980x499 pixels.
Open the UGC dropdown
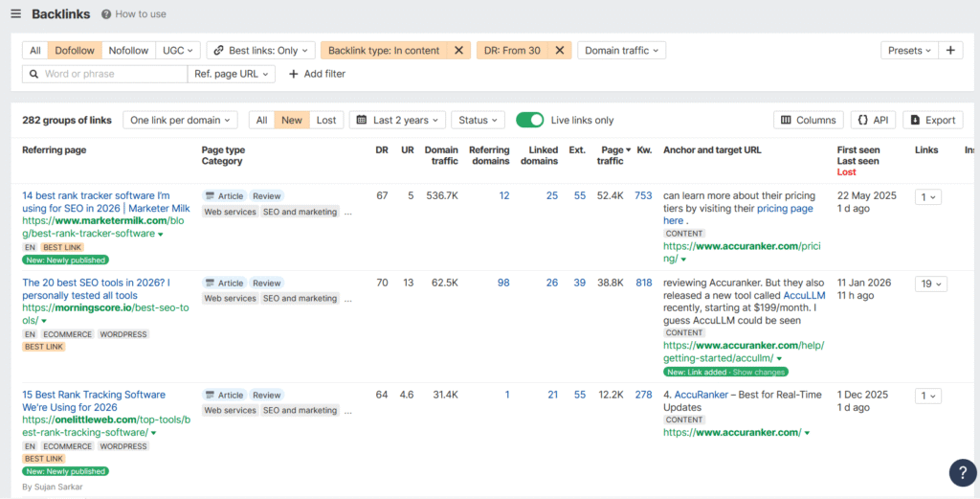click(178, 51)
